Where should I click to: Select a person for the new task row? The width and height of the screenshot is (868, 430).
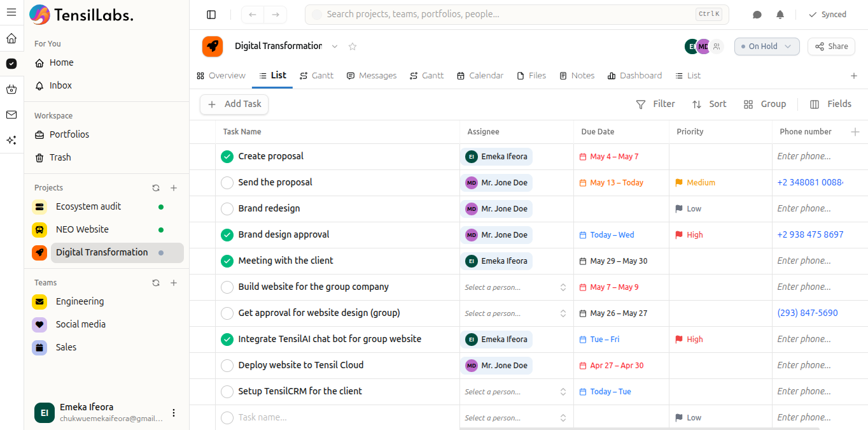(x=516, y=418)
